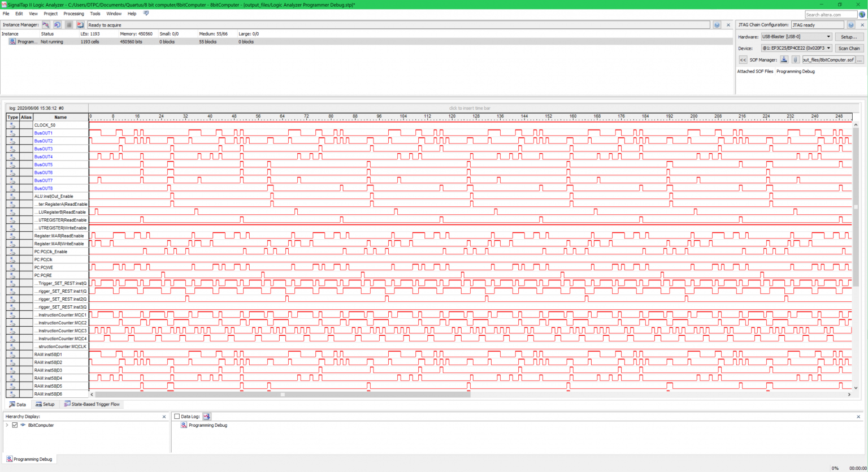Screen dimensions: 868x472
Task: Select the Run Analysis icon in Instance Manager
Action: tap(45, 24)
